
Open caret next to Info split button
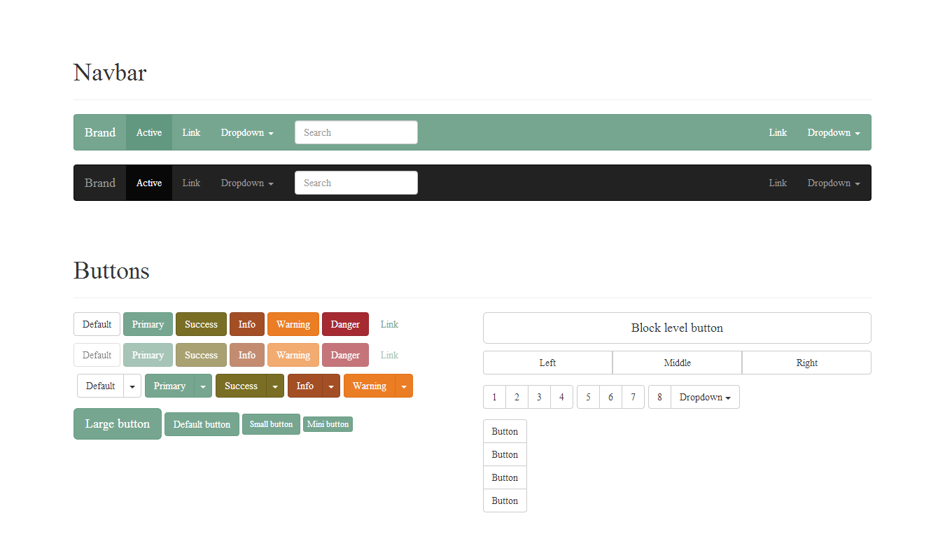click(x=331, y=386)
